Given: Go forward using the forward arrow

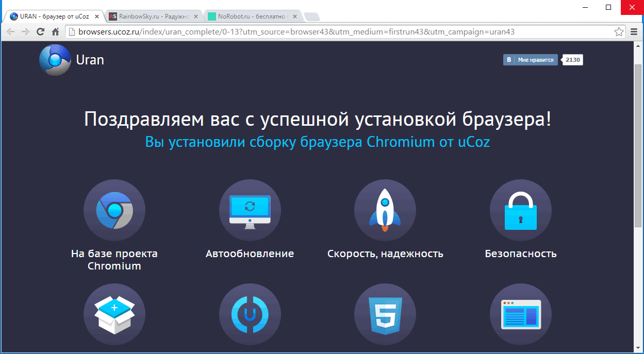Looking at the screenshot, I should click(25, 32).
